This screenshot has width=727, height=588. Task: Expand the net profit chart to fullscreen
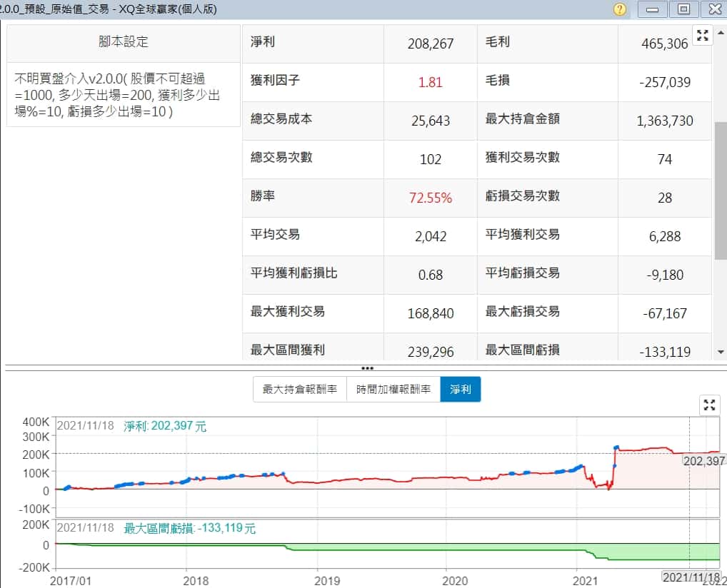(708, 405)
